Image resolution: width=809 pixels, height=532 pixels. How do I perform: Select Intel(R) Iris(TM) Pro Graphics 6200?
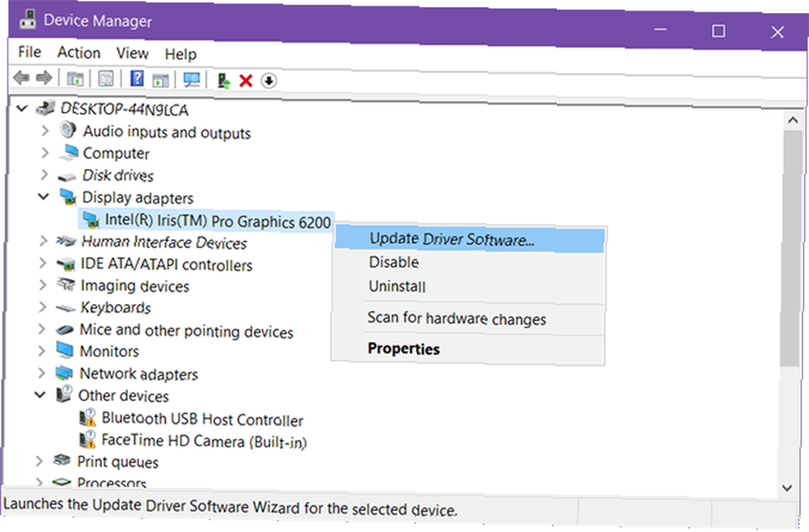click(x=217, y=222)
